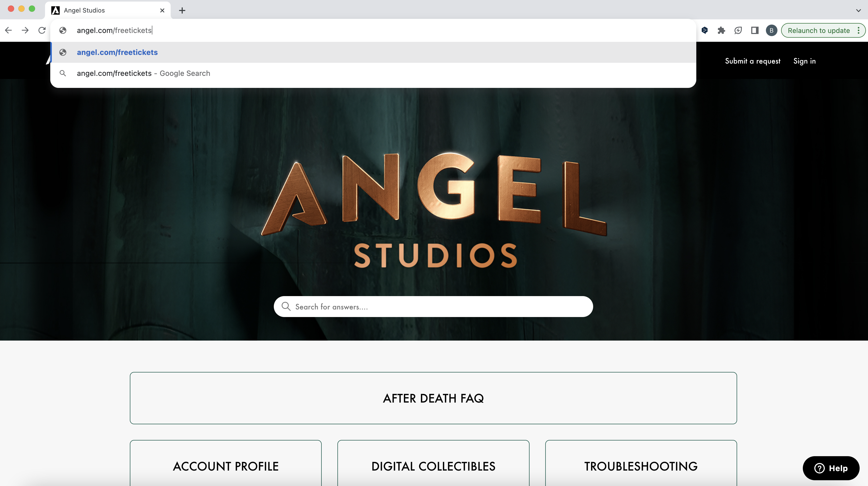868x486 pixels.
Task: Open the AFTER DEATH FAQ category
Action: click(x=433, y=398)
